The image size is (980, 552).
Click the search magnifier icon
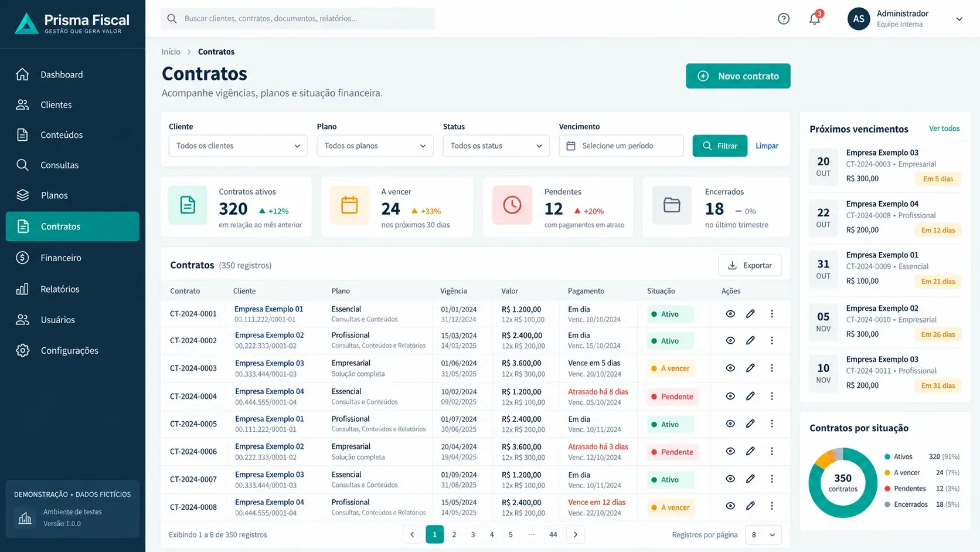click(172, 19)
